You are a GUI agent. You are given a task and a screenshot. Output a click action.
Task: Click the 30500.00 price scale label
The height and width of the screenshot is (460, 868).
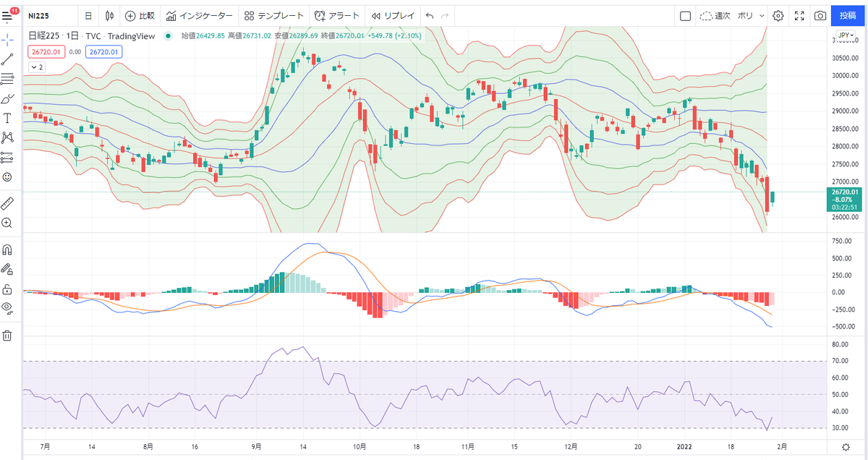coord(845,59)
